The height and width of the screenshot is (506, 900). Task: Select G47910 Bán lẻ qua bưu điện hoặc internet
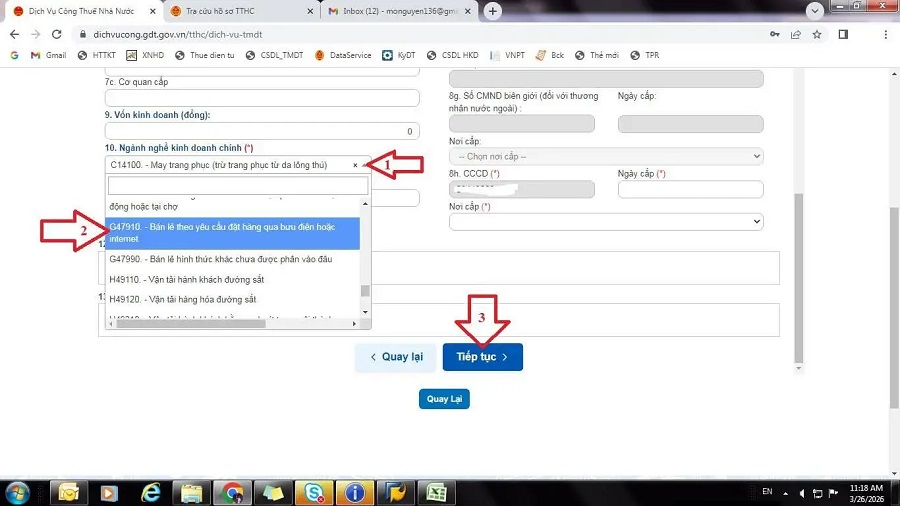pos(232,233)
